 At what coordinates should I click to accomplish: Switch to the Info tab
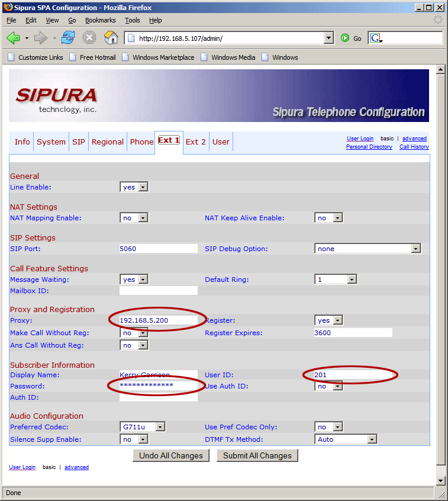point(22,142)
